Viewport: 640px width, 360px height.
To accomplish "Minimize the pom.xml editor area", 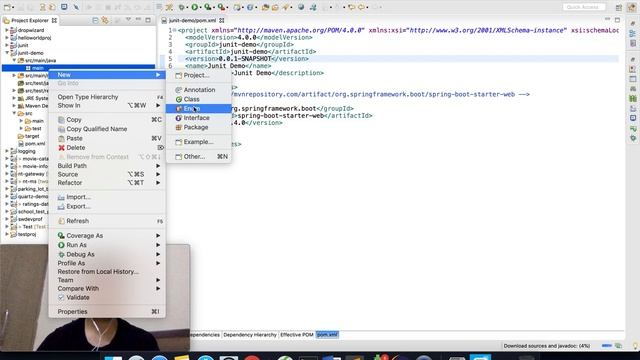I will coord(607,20).
